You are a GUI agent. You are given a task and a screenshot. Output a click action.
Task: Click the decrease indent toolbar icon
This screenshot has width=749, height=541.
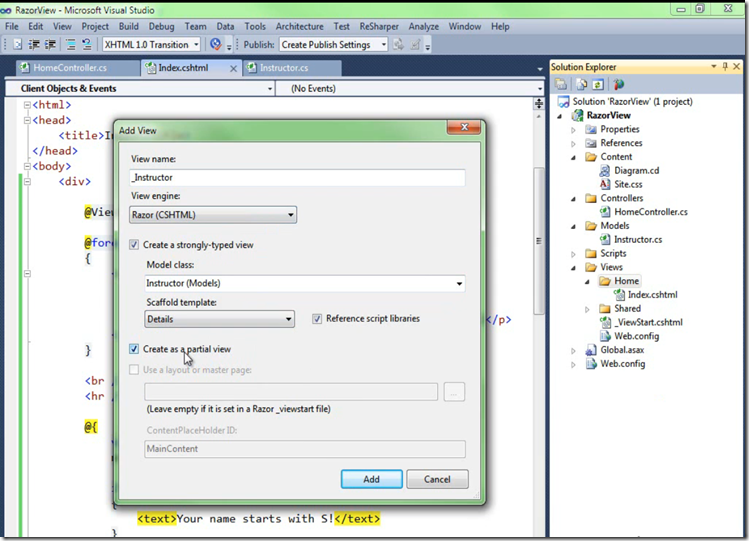tap(34, 44)
